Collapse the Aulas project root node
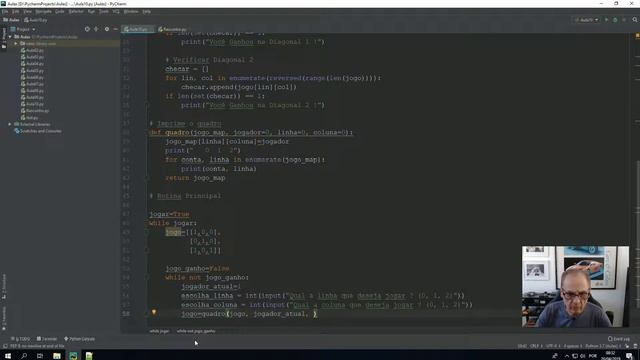This screenshot has height=360, width=640. click(x=10, y=37)
